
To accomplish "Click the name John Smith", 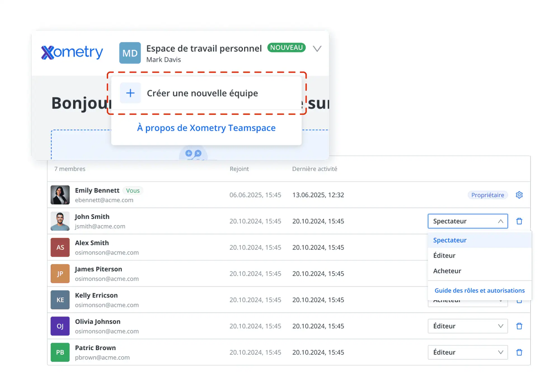I will tap(92, 217).
